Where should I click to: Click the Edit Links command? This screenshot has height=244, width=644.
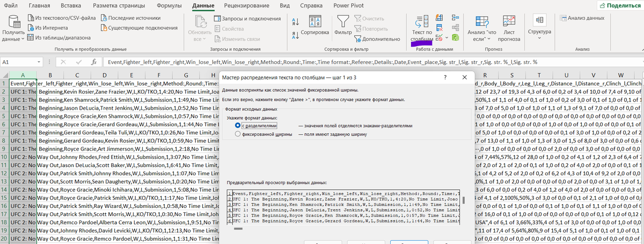click(x=236, y=39)
